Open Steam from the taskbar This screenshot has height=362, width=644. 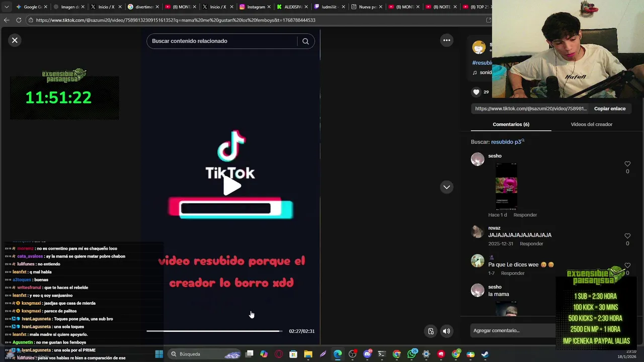point(485,354)
